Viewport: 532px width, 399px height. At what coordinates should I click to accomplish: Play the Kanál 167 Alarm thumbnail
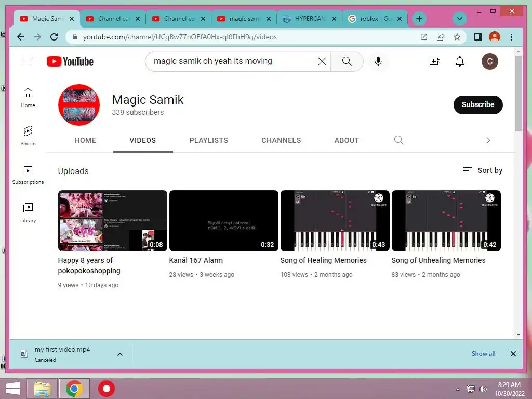(223, 221)
